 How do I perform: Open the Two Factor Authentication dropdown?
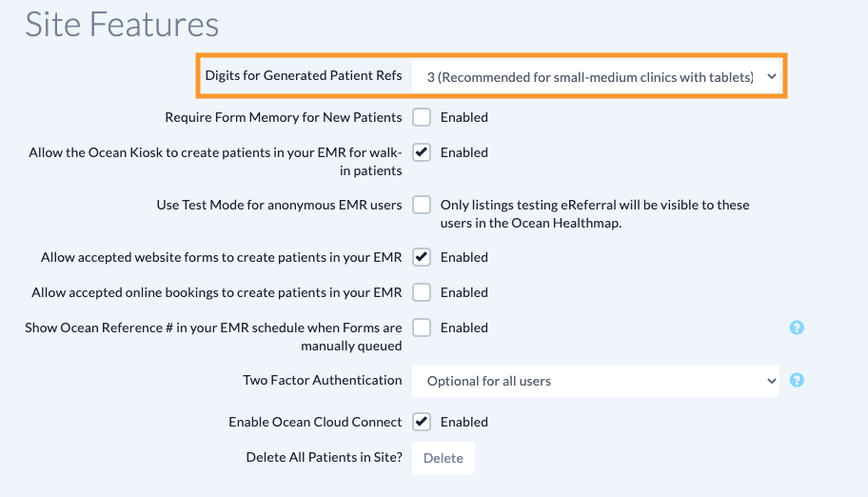[596, 381]
